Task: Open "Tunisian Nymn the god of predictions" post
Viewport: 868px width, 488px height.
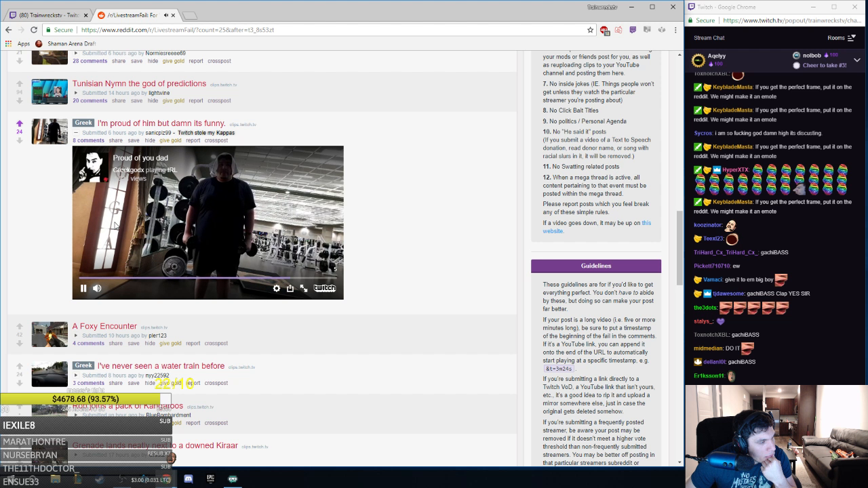Action: pyautogui.click(x=139, y=83)
